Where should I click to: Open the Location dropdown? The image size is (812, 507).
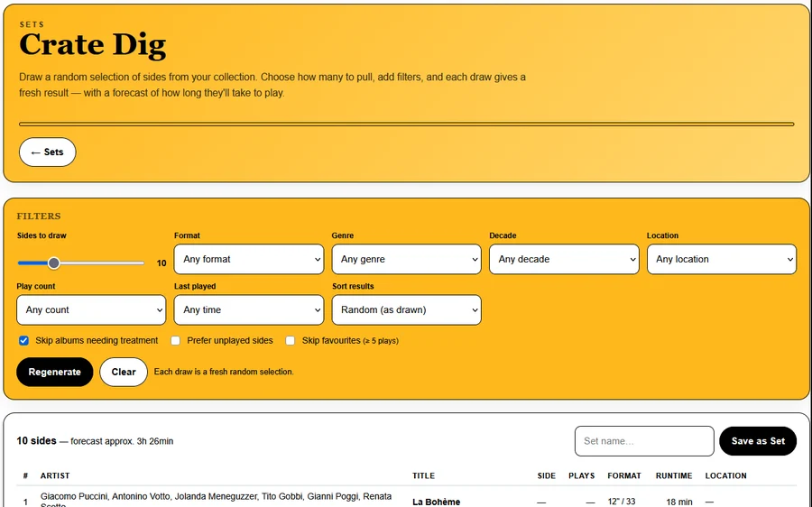(x=722, y=260)
